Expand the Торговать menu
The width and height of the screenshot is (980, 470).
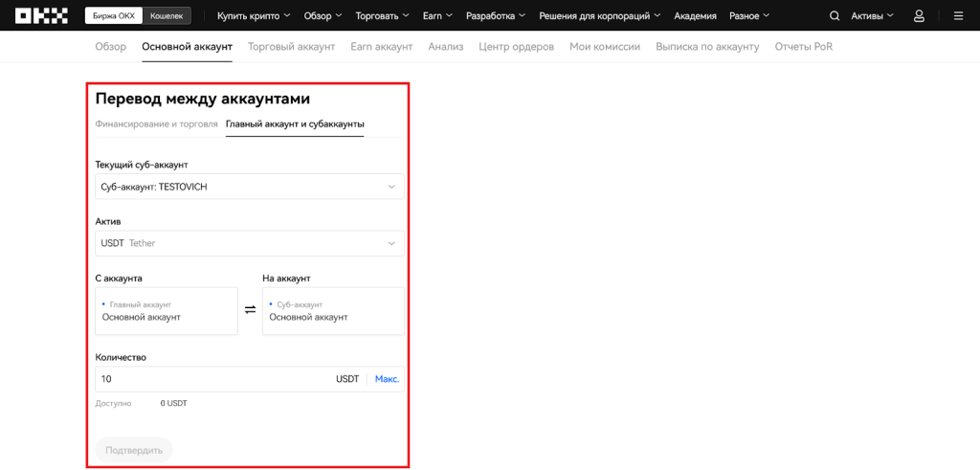pyautogui.click(x=382, y=15)
